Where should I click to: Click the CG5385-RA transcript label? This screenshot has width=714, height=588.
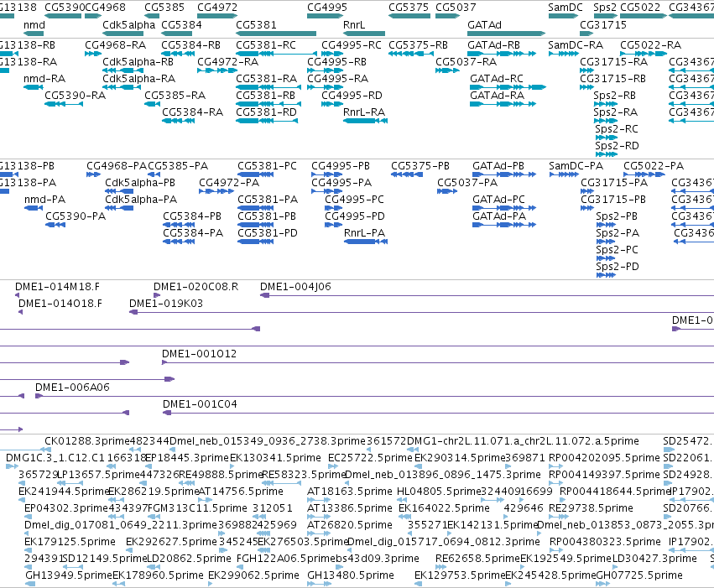175,95
